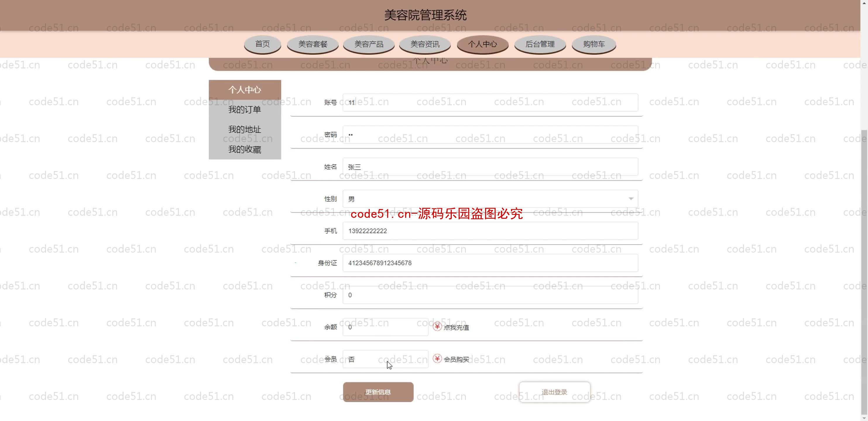Focus the 密码 input field
The height and width of the screenshot is (421, 868).
490,134
